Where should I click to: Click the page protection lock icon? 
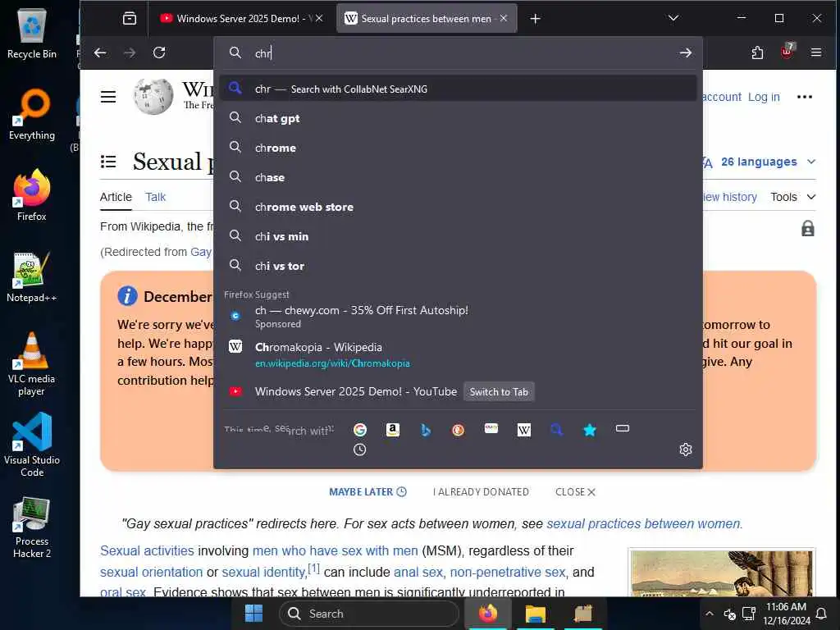click(x=807, y=229)
